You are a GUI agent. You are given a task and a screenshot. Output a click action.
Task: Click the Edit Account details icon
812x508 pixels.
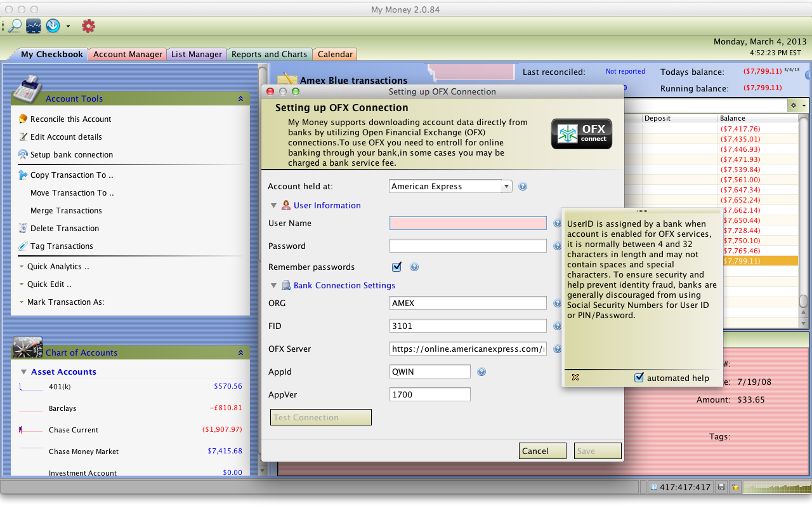point(23,137)
